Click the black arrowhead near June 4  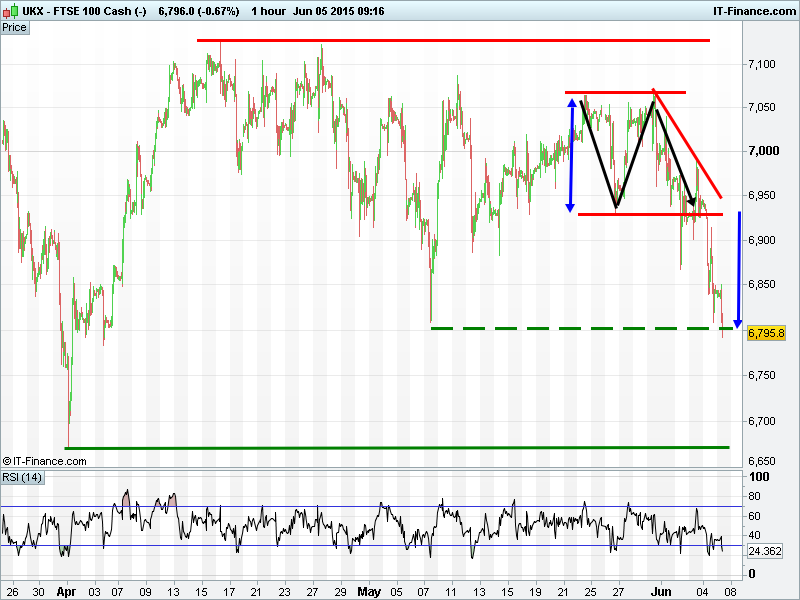click(x=691, y=202)
